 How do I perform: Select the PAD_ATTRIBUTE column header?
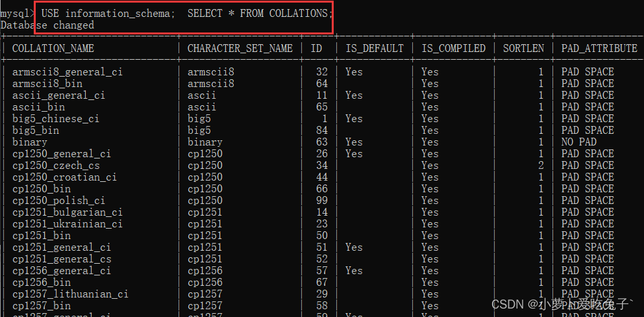(599, 49)
